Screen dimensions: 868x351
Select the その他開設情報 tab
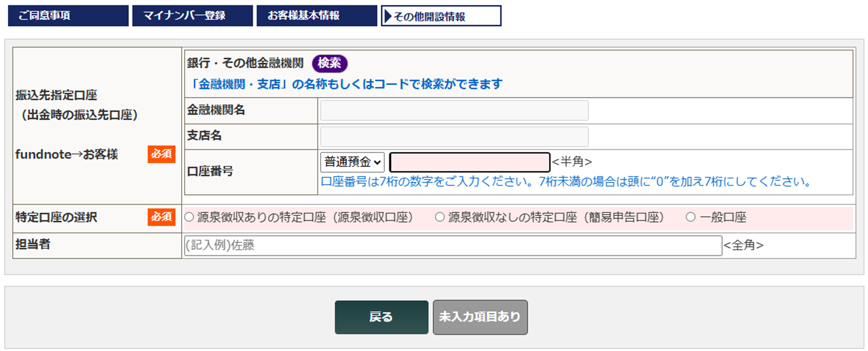click(x=441, y=16)
